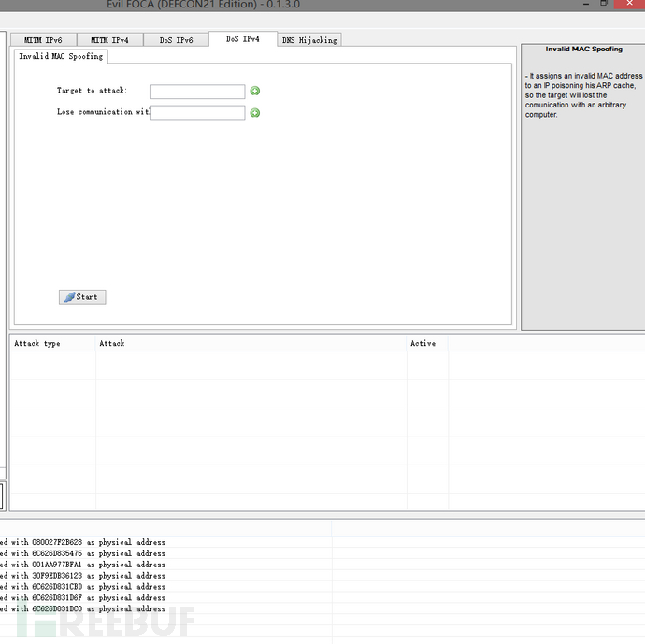Go to the DNS Hijacking tab
Screen dimensions: 645x644
309,40
